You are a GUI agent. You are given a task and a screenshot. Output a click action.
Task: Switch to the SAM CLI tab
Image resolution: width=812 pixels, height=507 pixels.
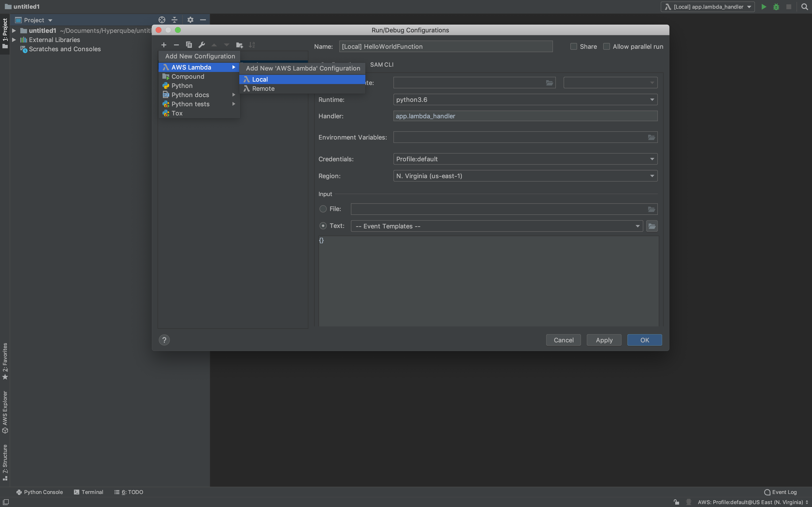(382, 64)
